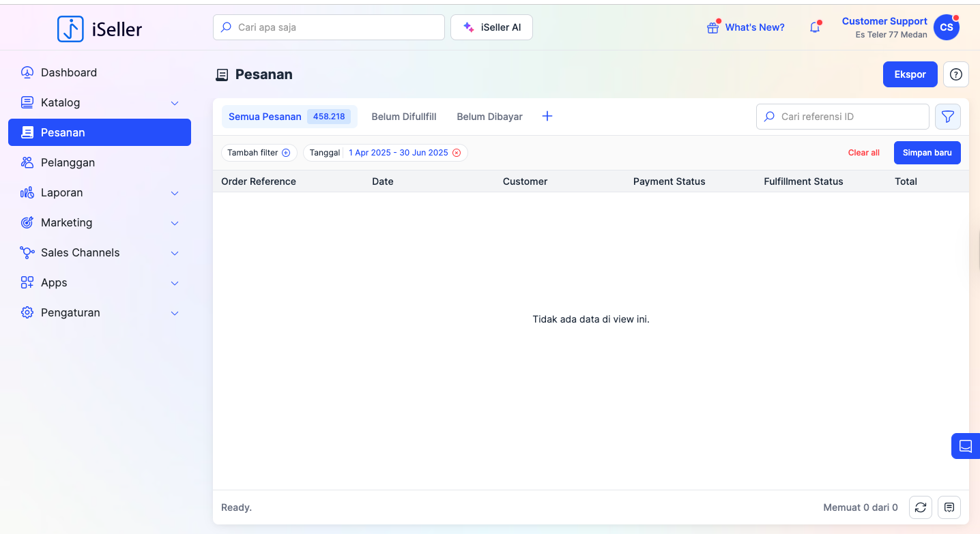This screenshot has width=980, height=534.
Task: Open the footer message log icon
Action: point(949,507)
